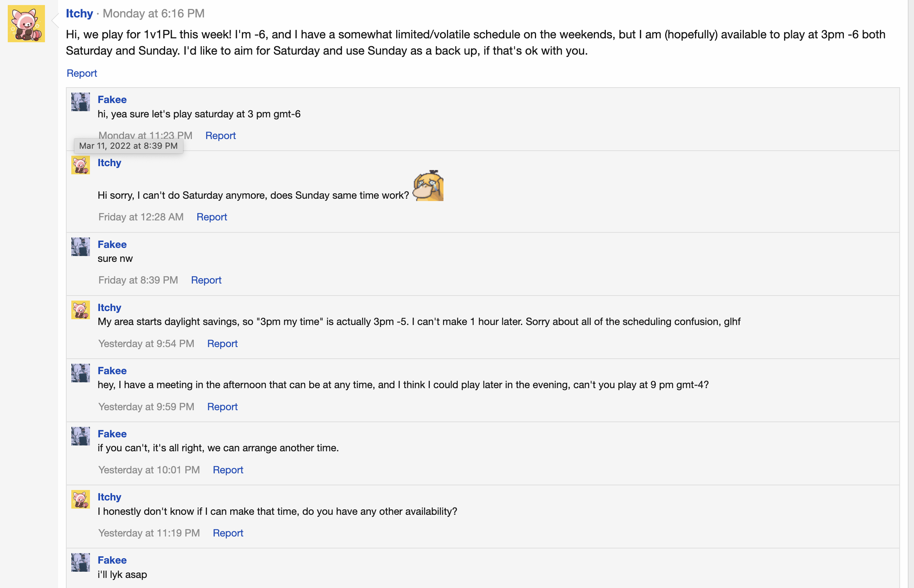
Task: Click Fakee's avatar beside the first reply
Action: 81,102
